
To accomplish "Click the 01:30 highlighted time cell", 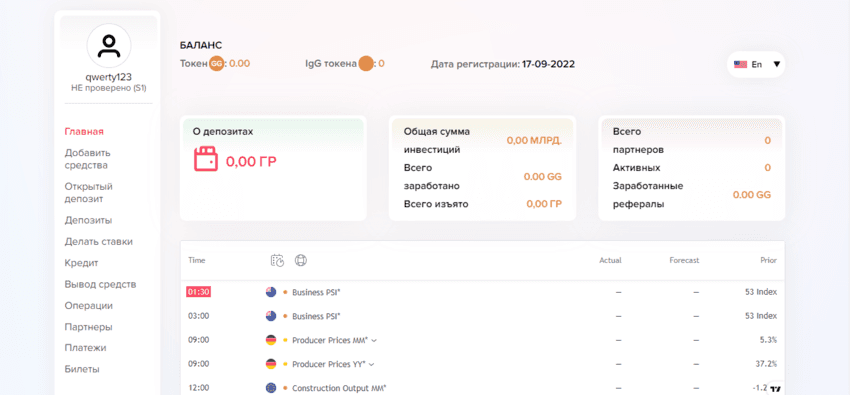I will tap(198, 292).
